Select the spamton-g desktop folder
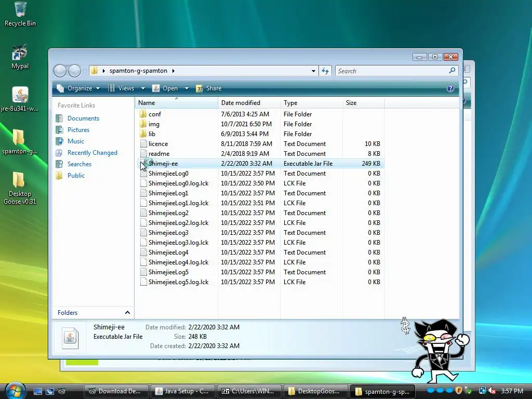 pyautogui.click(x=19, y=141)
